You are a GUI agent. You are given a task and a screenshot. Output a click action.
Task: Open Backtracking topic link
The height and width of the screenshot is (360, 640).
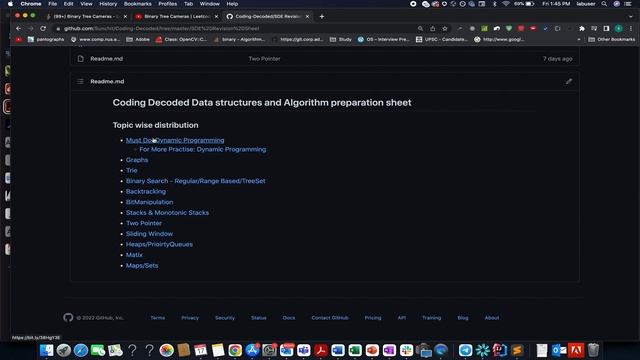[146, 191]
